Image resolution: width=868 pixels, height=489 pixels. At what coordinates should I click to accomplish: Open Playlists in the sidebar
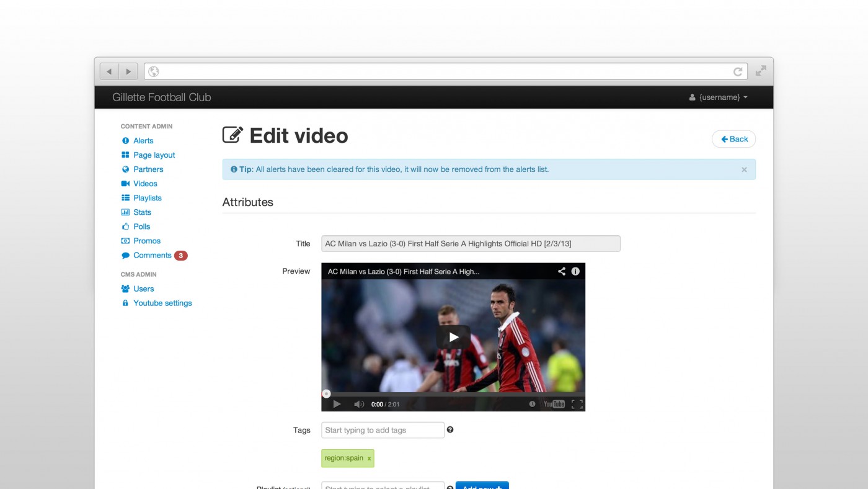tap(148, 198)
